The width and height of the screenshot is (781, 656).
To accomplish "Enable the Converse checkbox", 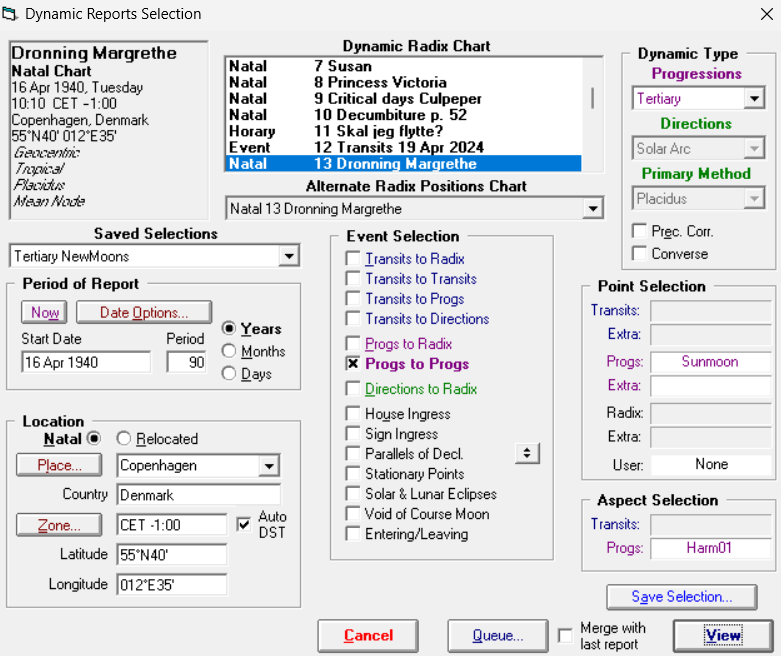I will tap(639, 253).
